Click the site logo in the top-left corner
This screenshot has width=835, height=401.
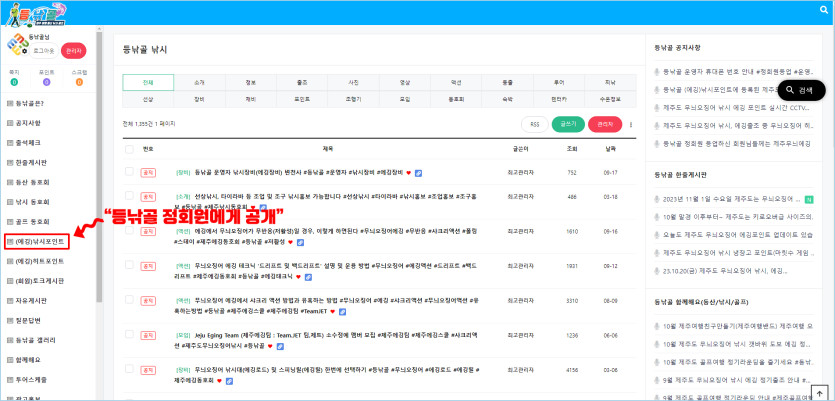(x=35, y=14)
